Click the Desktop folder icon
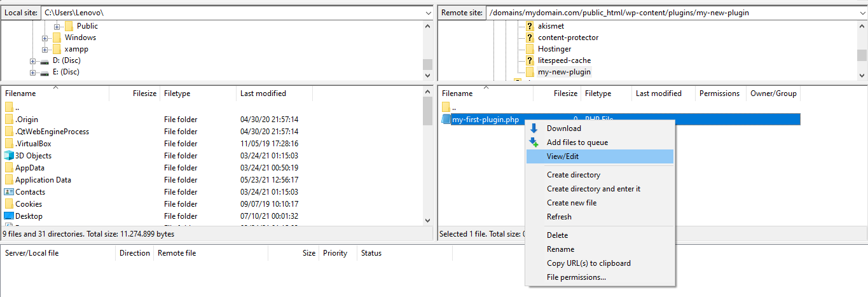 9,216
